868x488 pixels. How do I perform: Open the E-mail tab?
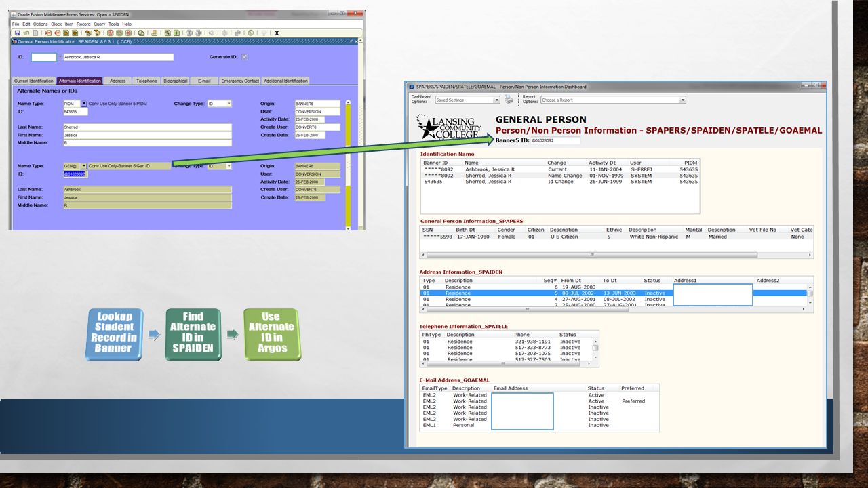point(204,81)
